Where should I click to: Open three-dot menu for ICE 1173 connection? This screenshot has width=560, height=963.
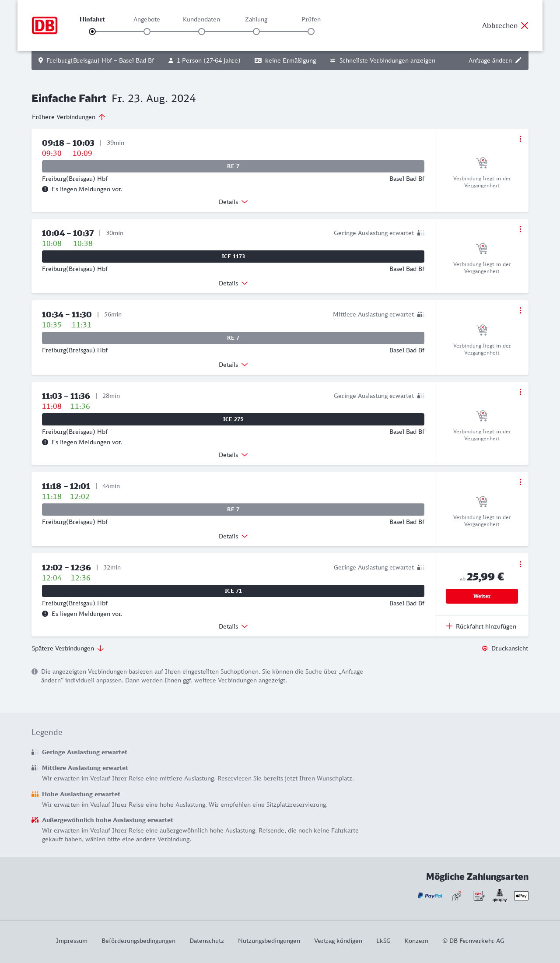click(520, 229)
